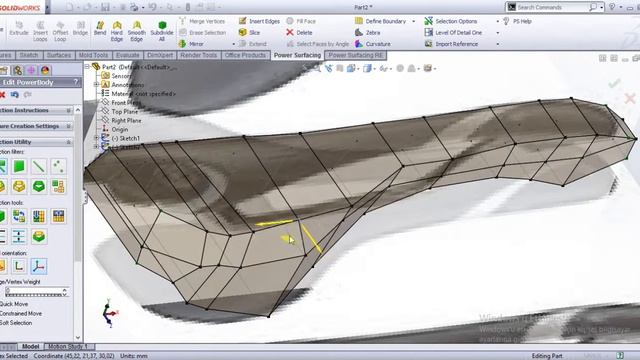Click the Fill Face command

(301, 21)
